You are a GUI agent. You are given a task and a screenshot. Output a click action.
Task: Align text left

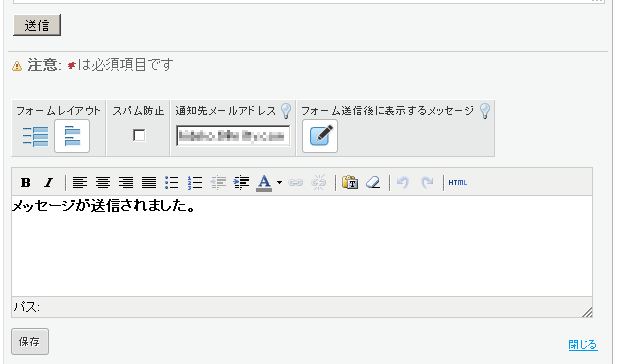pyautogui.click(x=80, y=183)
